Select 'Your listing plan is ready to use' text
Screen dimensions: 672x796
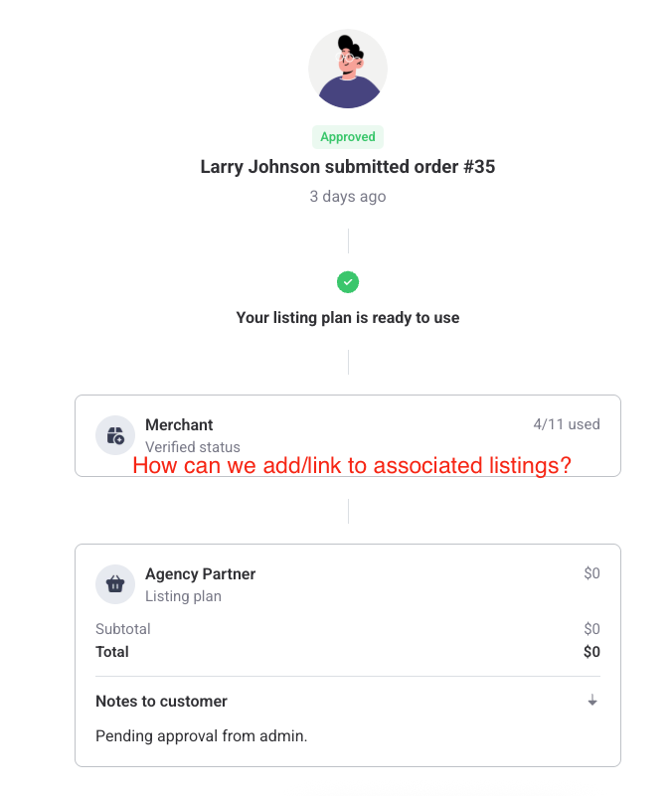[348, 318]
